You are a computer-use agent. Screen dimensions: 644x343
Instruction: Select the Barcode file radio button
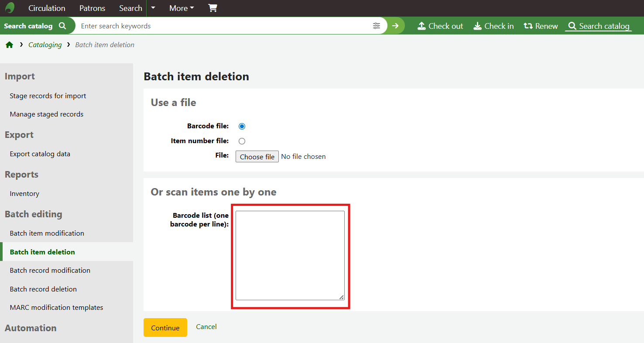click(242, 126)
